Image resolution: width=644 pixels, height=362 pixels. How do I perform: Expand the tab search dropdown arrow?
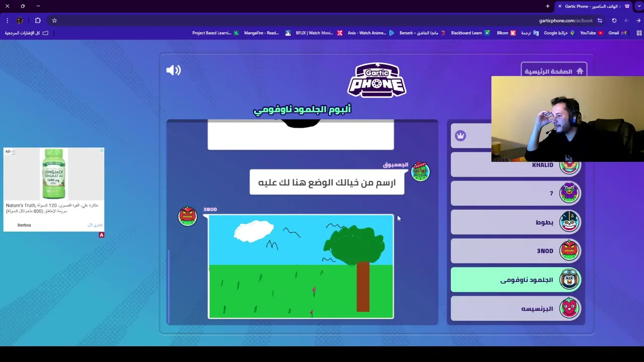pos(639,6)
